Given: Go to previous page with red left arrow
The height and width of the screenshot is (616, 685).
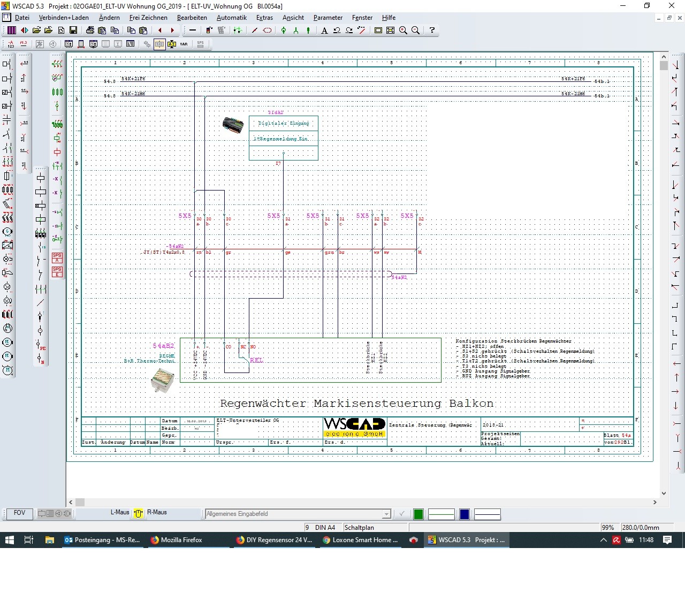Looking at the screenshot, I should [x=159, y=31].
